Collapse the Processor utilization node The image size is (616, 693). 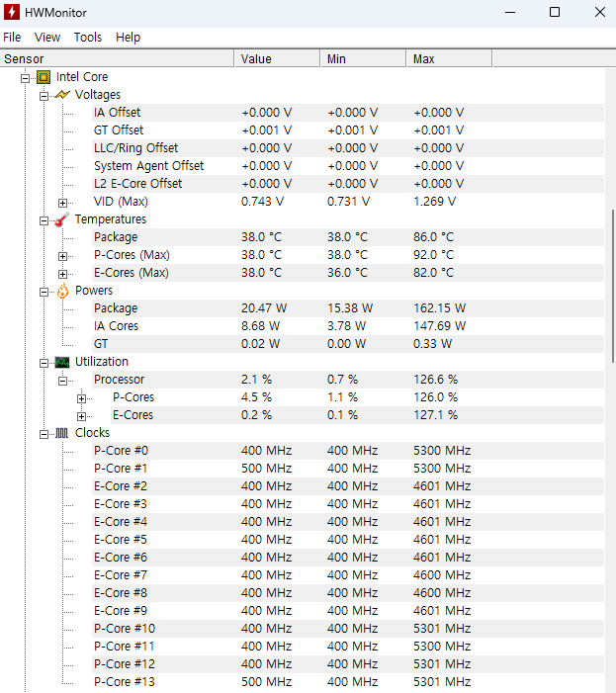[62, 381]
